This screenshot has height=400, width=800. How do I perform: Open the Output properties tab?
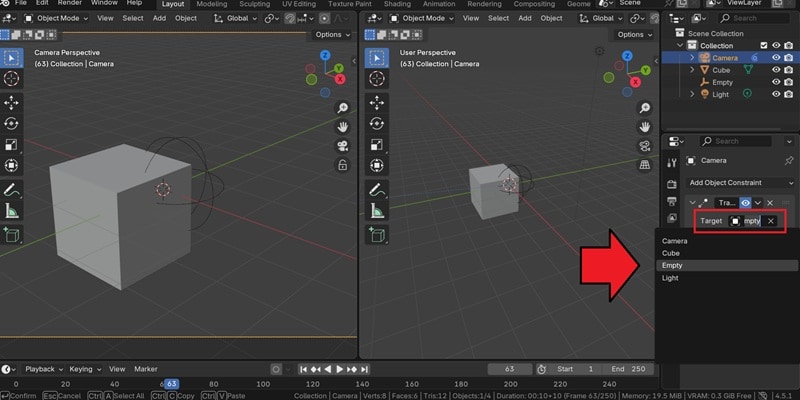point(671,201)
